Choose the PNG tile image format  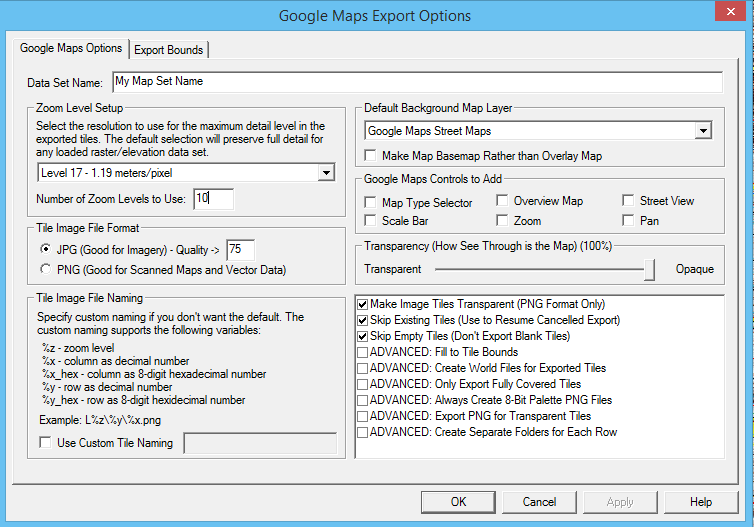(46, 268)
